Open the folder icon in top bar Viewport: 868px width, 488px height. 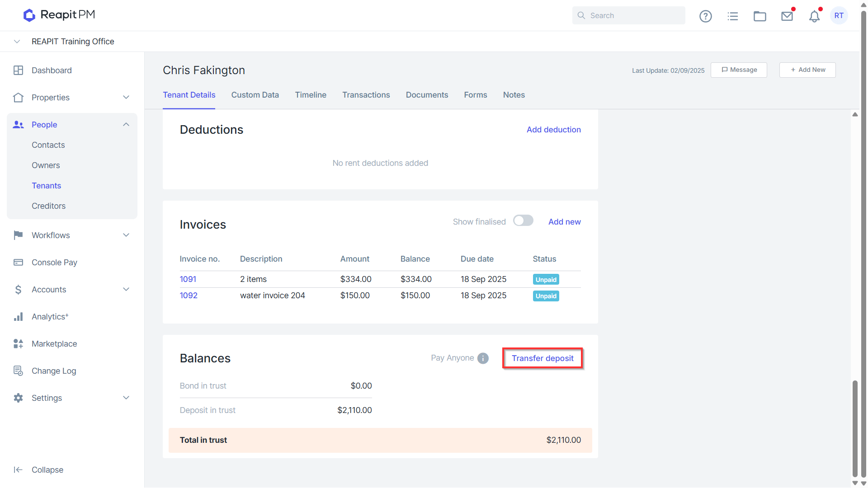[759, 16]
